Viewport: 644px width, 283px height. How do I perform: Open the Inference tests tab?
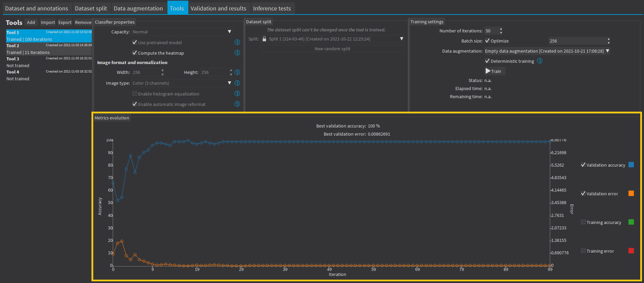coord(272,8)
